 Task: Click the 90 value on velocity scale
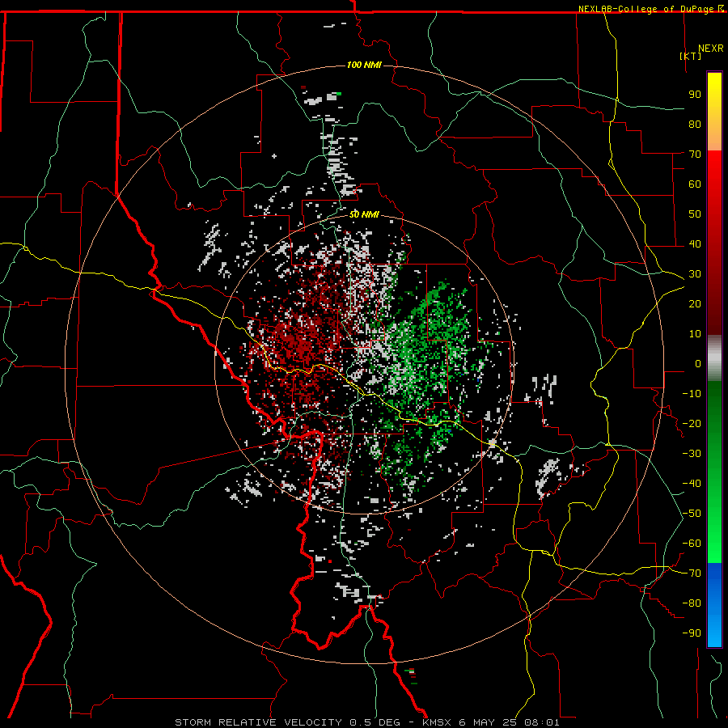click(x=695, y=95)
